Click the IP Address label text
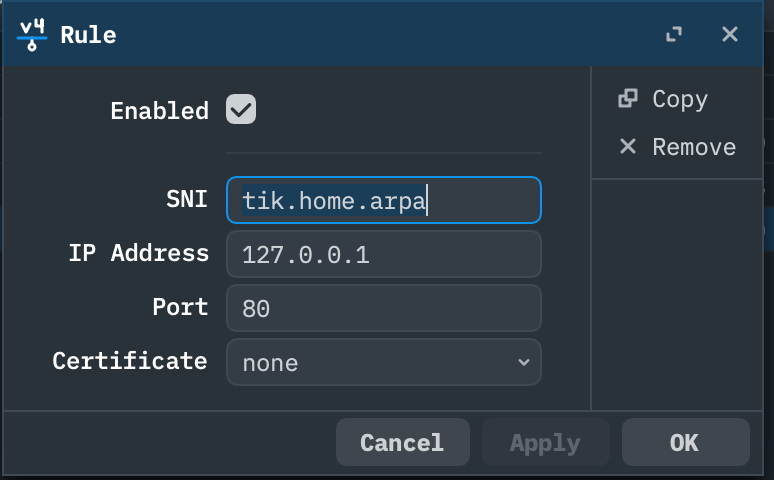This screenshot has width=774, height=480. coord(139,253)
